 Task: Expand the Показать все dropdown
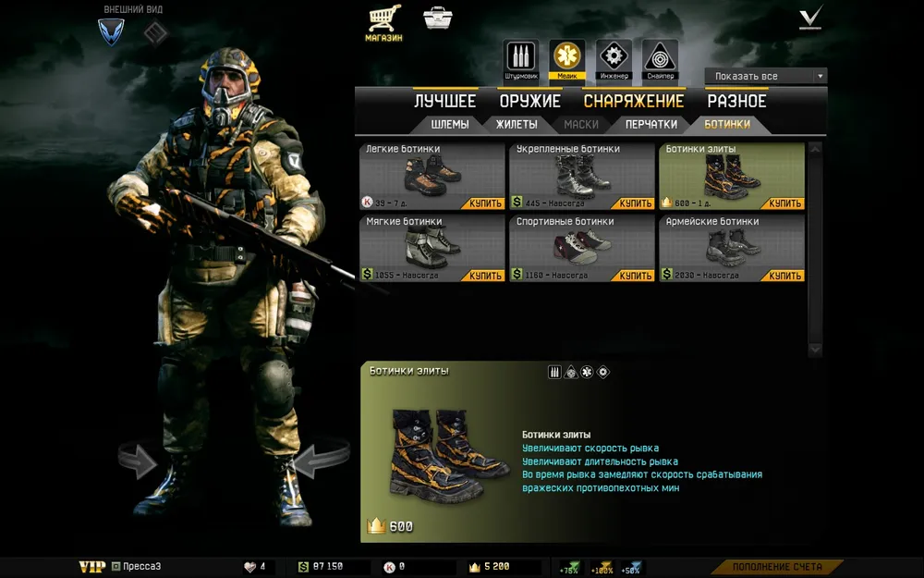765,76
